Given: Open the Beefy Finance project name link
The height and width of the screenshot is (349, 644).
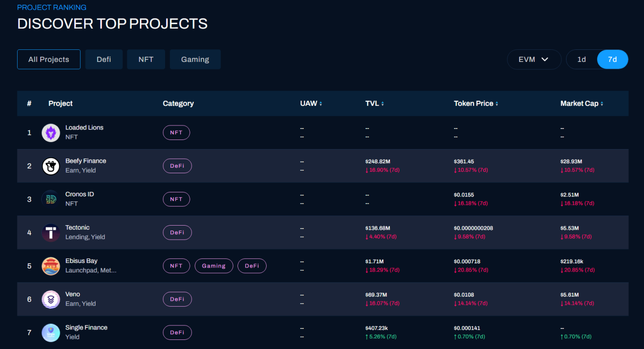Looking at the screenshot, I should [86, 161].
